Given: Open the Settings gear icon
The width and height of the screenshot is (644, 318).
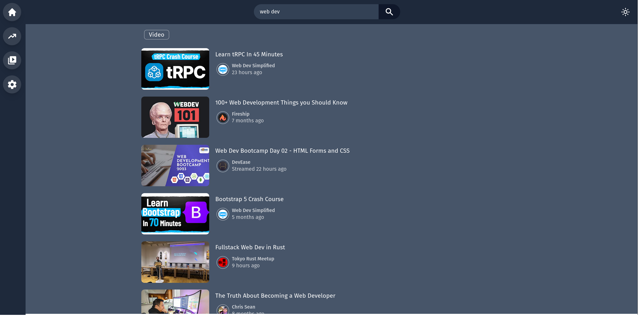Looking at the screenshot, I should coord(12,85).
